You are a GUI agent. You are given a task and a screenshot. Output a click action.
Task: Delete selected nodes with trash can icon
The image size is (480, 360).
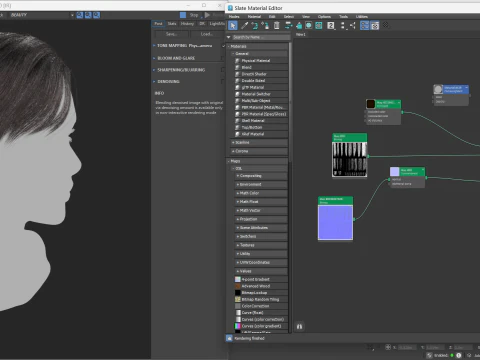click(x=276, y=25)
